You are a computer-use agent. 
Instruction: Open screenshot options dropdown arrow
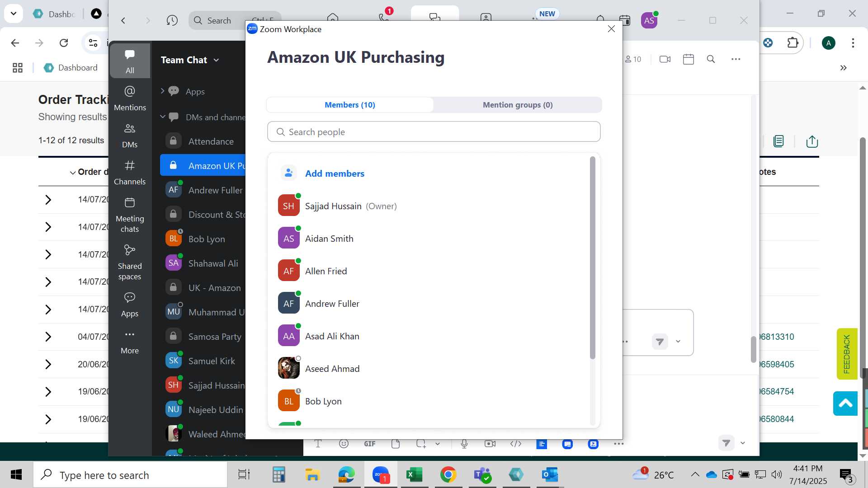(x=438, y=444)
